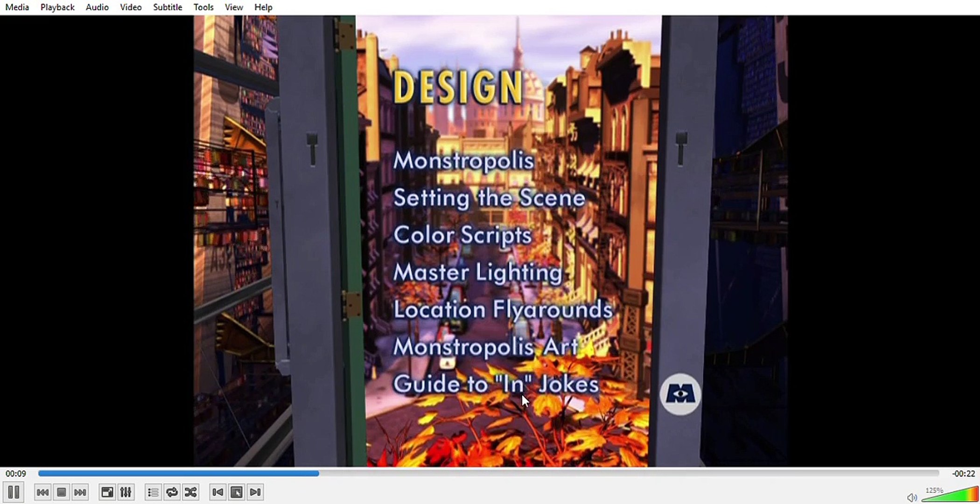The width and height of the screenshot is (980, 504).
Task: Open the Tools menu
Action: point(203,7)
